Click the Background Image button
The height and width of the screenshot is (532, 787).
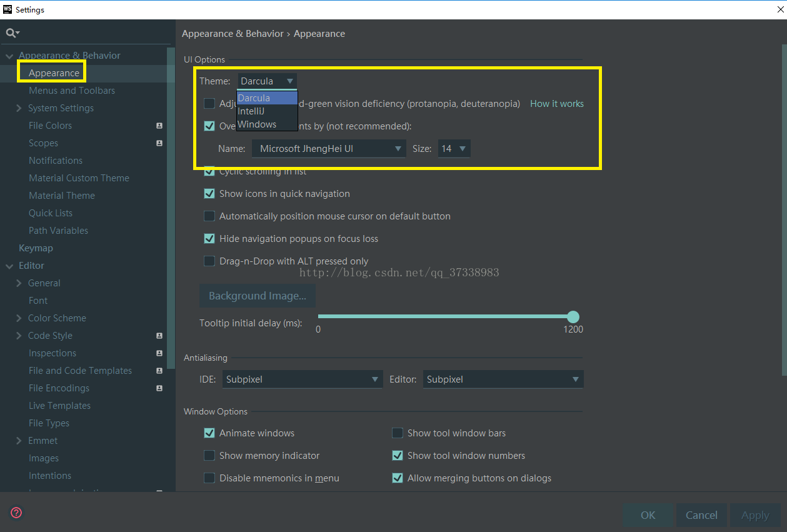tap(258, 296)
